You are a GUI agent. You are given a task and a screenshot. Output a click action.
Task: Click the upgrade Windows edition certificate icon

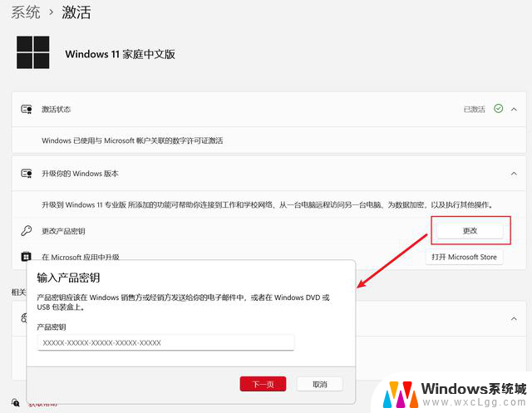point(27,174)
